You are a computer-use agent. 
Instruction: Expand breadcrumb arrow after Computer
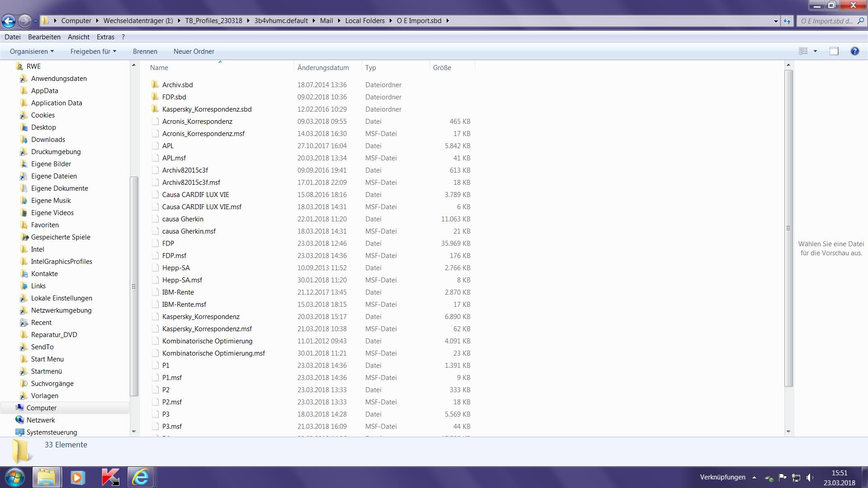pos(97,21)
